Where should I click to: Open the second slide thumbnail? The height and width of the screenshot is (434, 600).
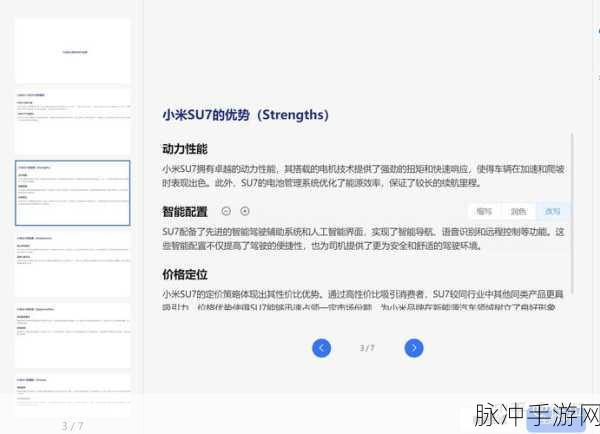click(x=73, y=121)
